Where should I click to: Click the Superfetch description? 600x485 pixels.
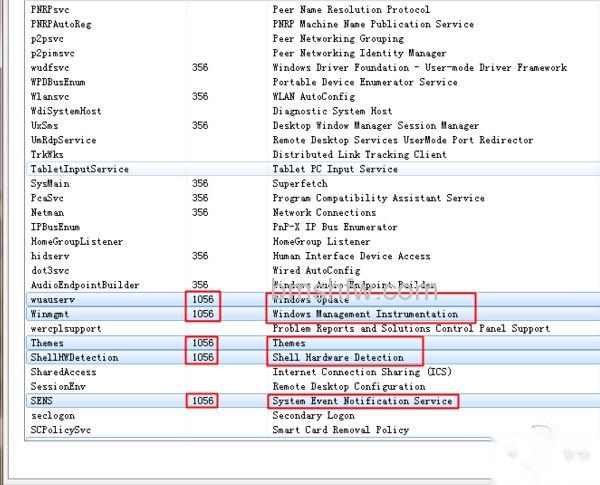[x=300, y=184]
